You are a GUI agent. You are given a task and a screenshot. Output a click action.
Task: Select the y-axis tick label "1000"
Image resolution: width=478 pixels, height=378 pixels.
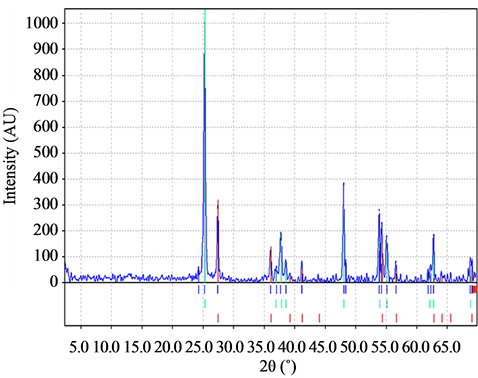point(42,23)
